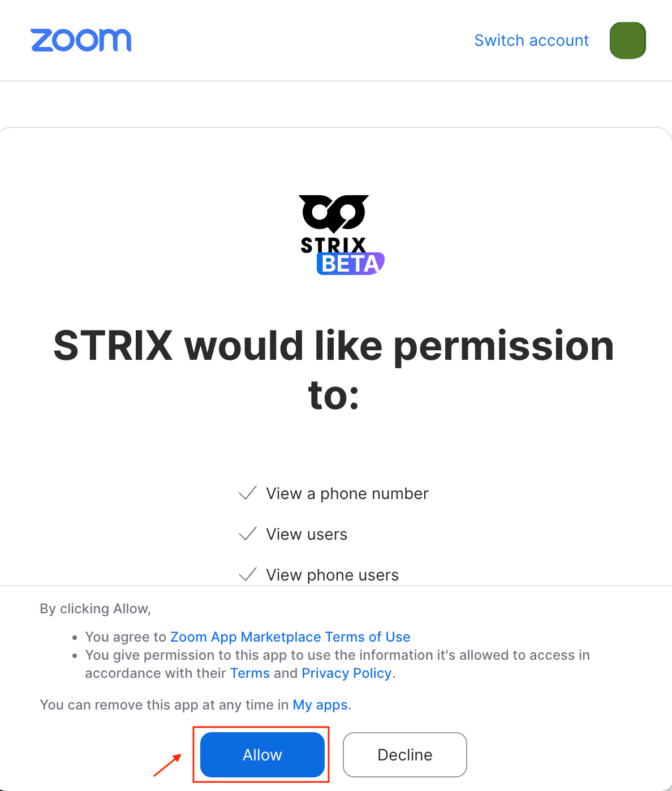Decline the STRIX permission request
The width and height of the screenshot is (672, 791).
pyautogui.click(x=405, y=755)
